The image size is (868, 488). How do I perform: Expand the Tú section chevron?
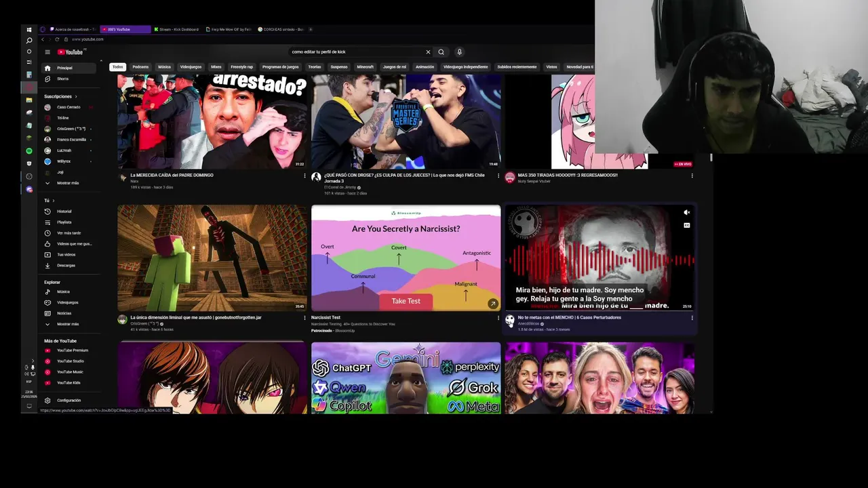pos(54,201)
